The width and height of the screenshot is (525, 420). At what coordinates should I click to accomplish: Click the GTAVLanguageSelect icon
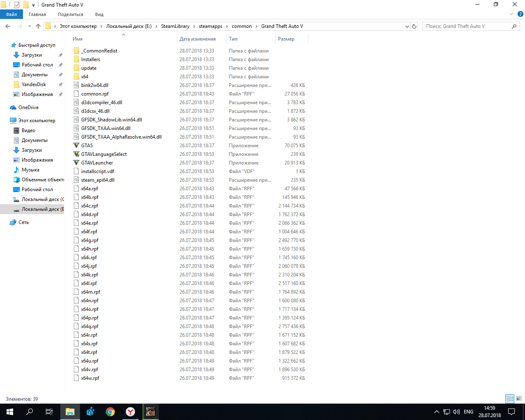76,154
